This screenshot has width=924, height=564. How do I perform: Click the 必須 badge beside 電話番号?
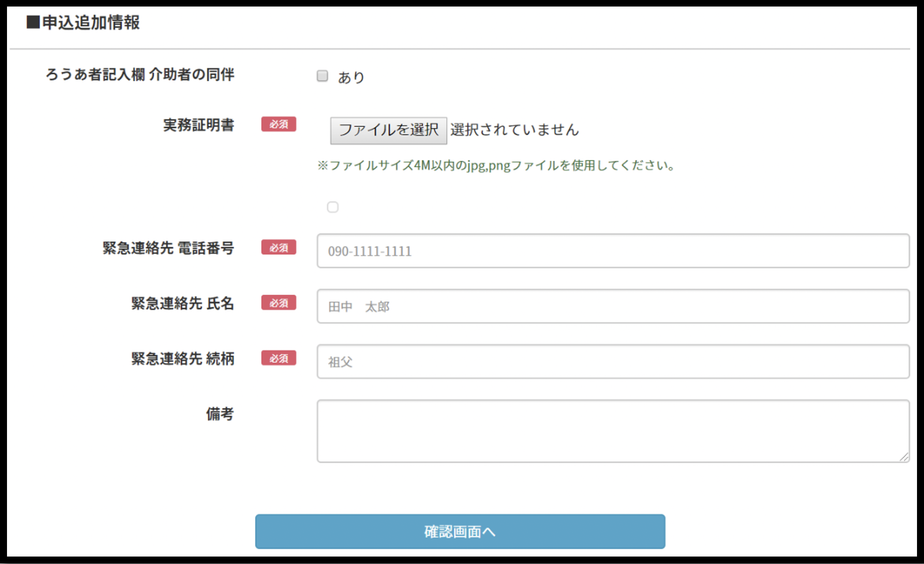(278, 248)
